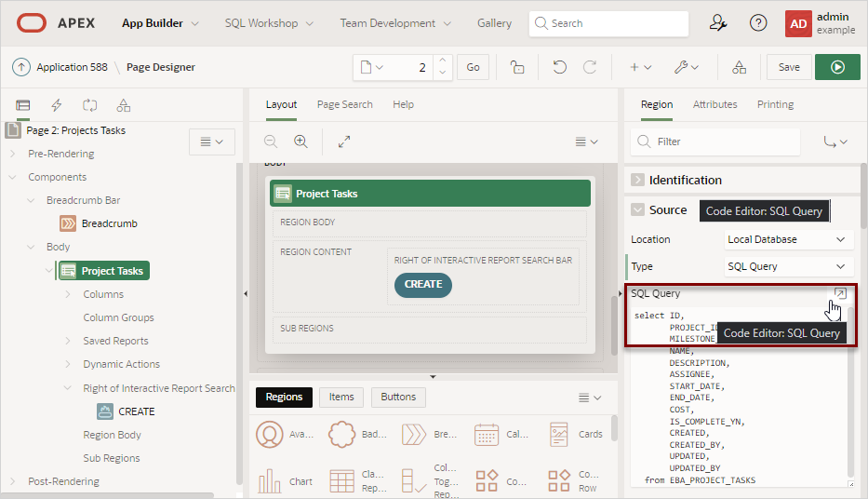Click the up arrow beside Application 588

click(x=21, y=67)
